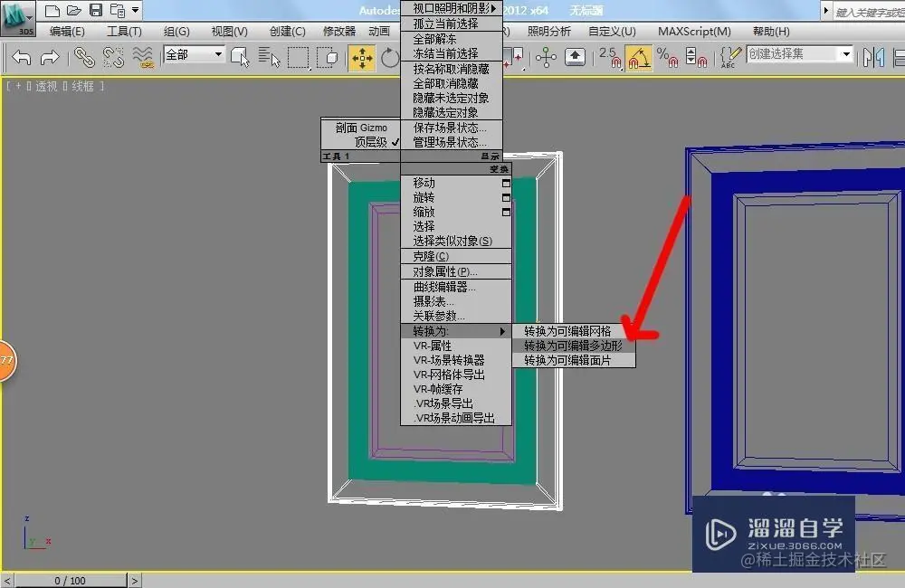Select 孤立当前选择 from the context menu
This screenshot has width=905, height=588.
pos(452,24)
